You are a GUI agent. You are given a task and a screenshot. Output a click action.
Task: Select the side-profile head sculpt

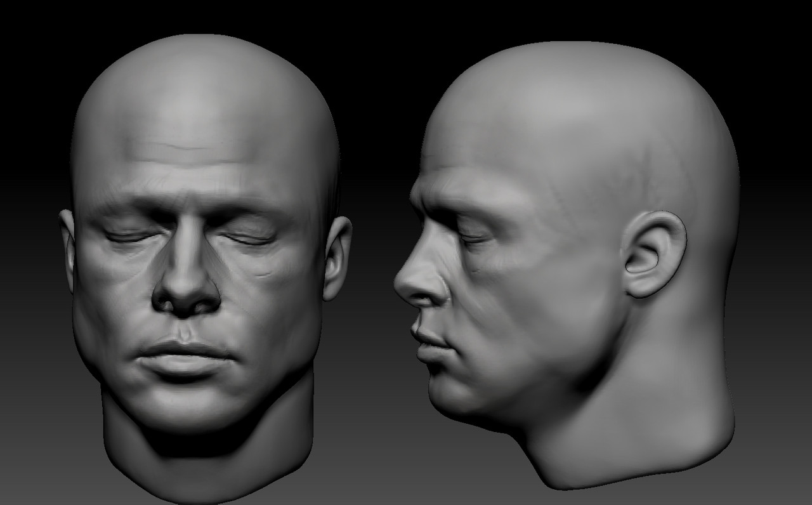click(x=566, y=266)
